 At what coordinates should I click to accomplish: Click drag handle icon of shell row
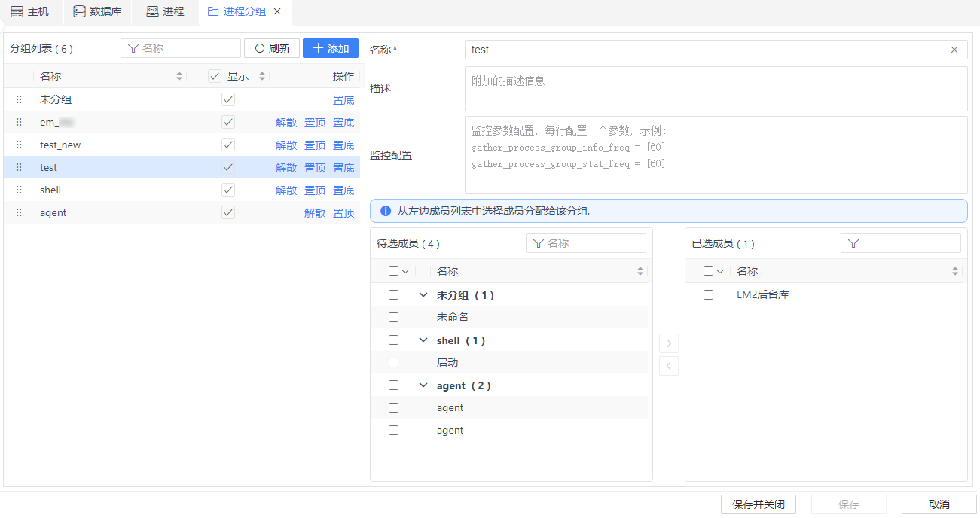(x=19, y=190)
